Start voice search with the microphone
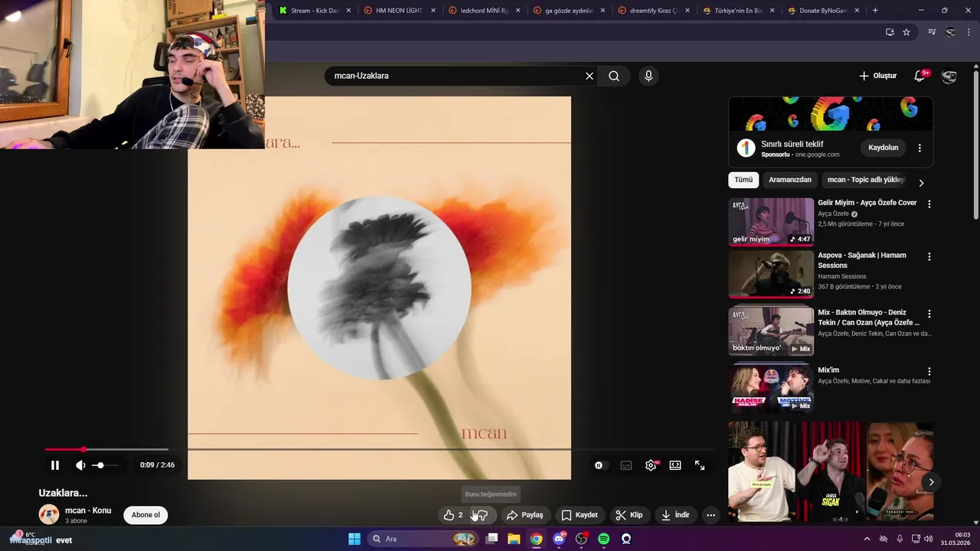 pyautogui.click(x=648, y=76)
